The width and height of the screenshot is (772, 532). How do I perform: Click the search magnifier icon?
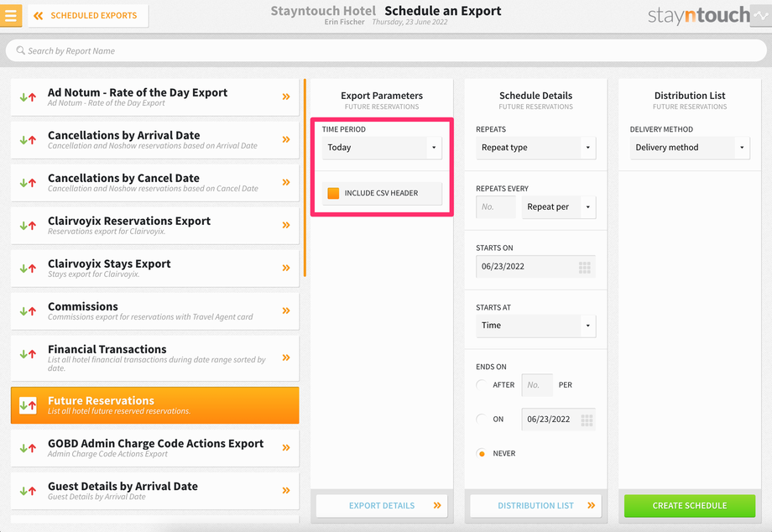[x=20, y=50]
